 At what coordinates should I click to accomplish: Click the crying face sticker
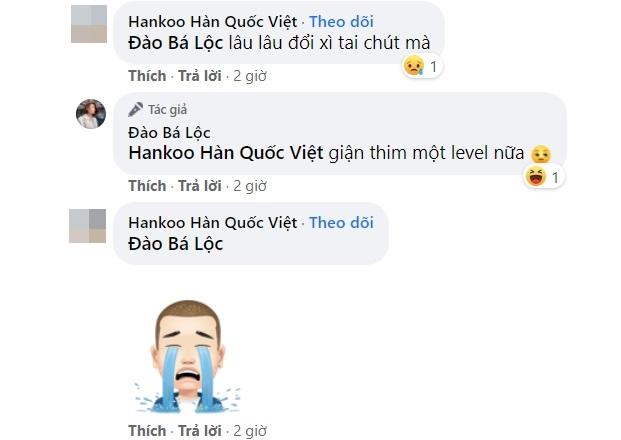coord(188,356)
